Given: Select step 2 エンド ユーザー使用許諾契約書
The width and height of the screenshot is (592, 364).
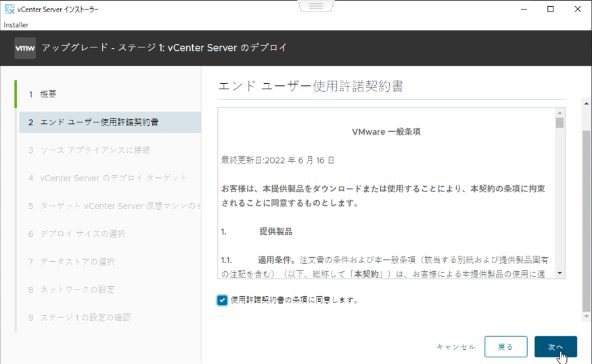Looking at the screenshot, I should [x=110, y=122].
